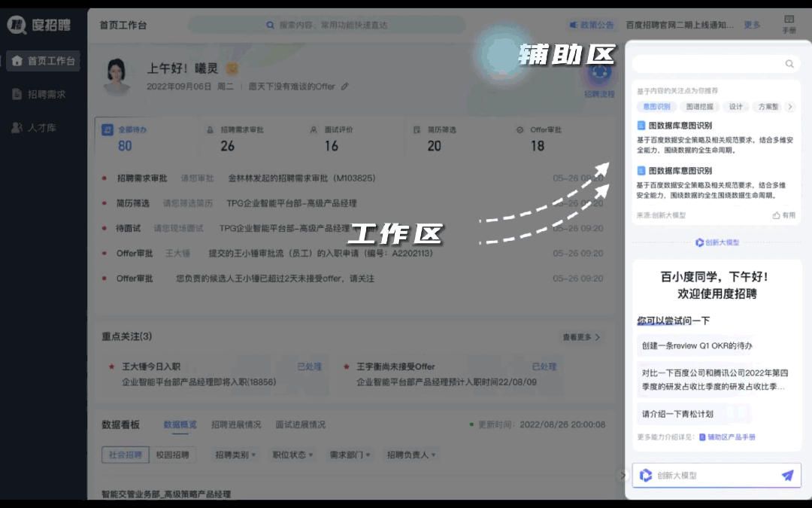The width and height of the screenshot is (812, 508).
Task: Select 设计 tag
Action: (736, 107)
